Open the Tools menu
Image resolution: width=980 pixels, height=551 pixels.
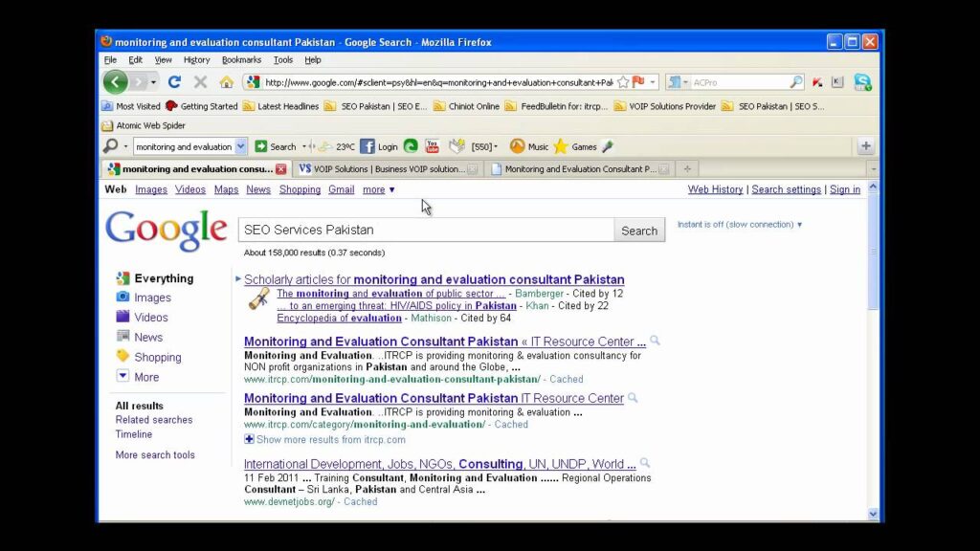283,60
